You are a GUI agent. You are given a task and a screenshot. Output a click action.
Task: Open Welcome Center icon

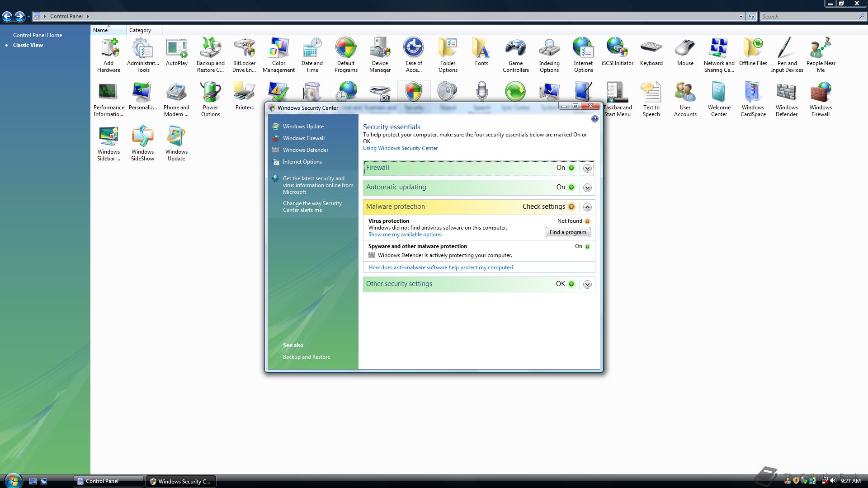coord(719,99)
